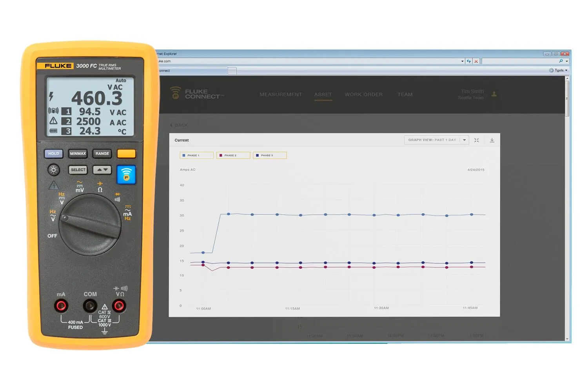Open the browser Tools dropdown menu
Viewport: 588px width, 392px height.
point(559,70)
